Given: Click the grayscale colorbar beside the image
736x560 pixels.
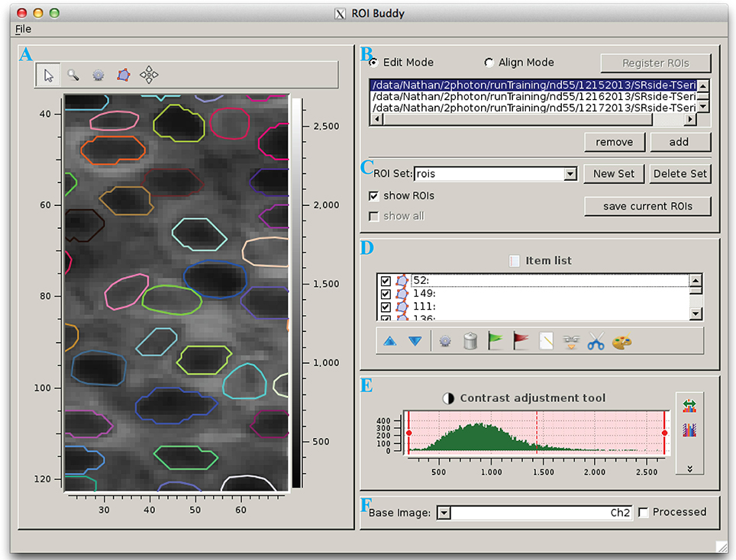Looking at the screenshot, I should 297,293.
